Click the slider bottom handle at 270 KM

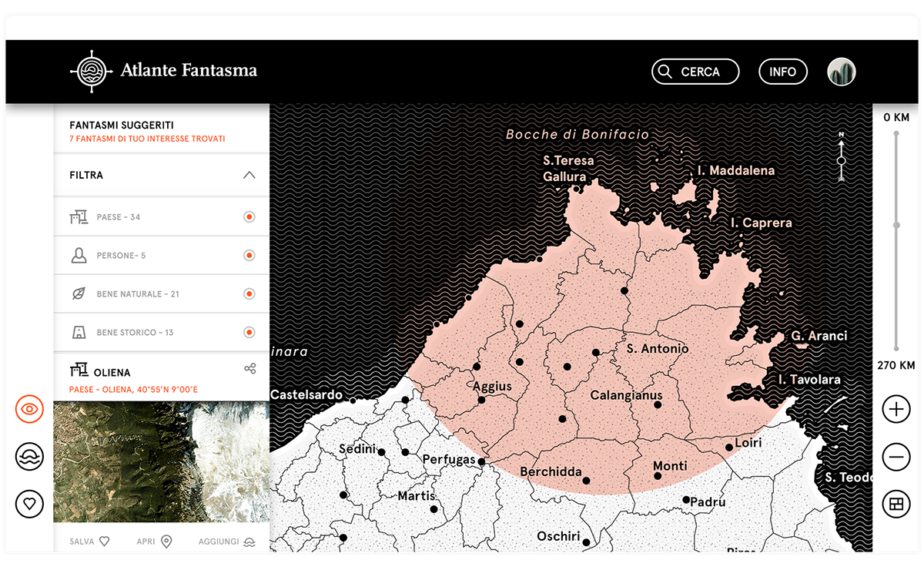point(896,349)
